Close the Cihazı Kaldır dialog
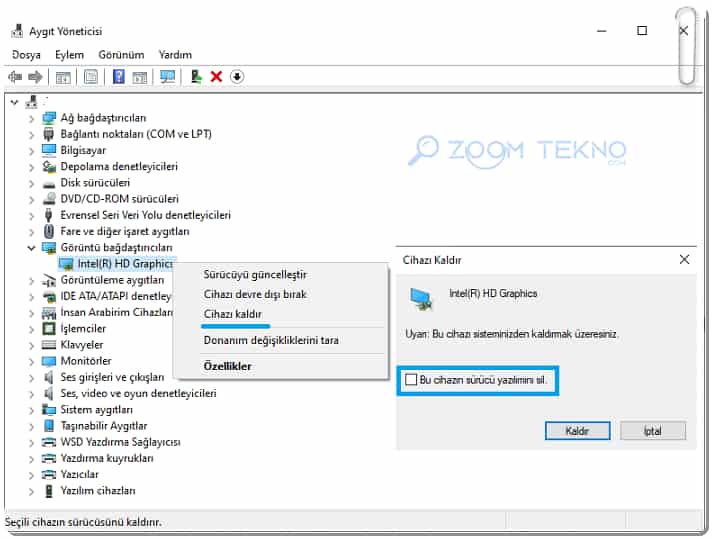 pos(684,259)
